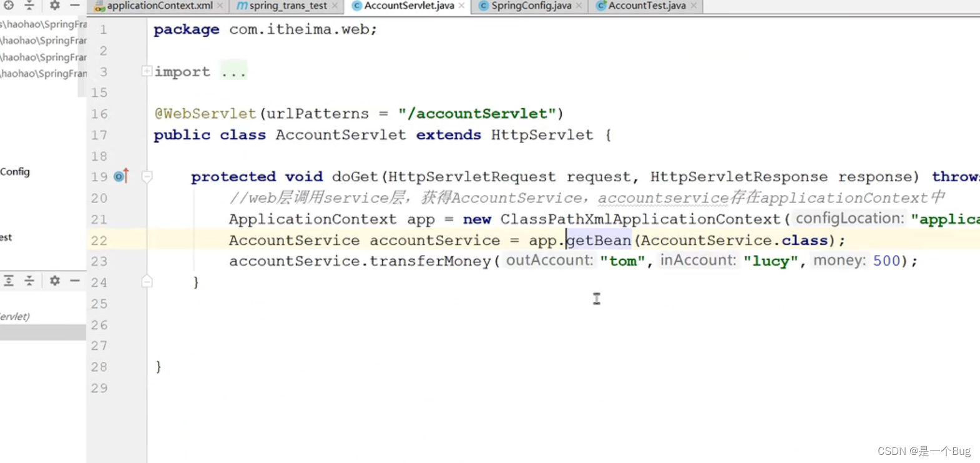Image resolution: width=980 pixels, height=463 pixels.
Task: Select the AccountServlet.java tab
Action: click(x=409, y=6)
